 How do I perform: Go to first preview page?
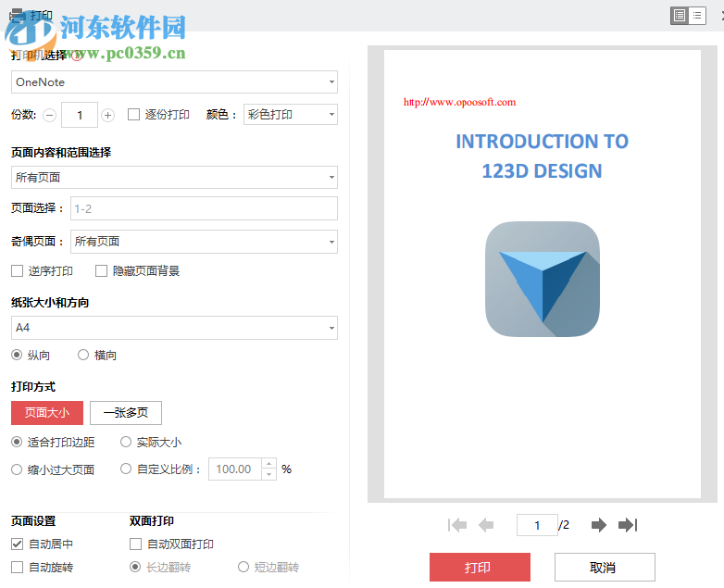click(x=457, y=525)
